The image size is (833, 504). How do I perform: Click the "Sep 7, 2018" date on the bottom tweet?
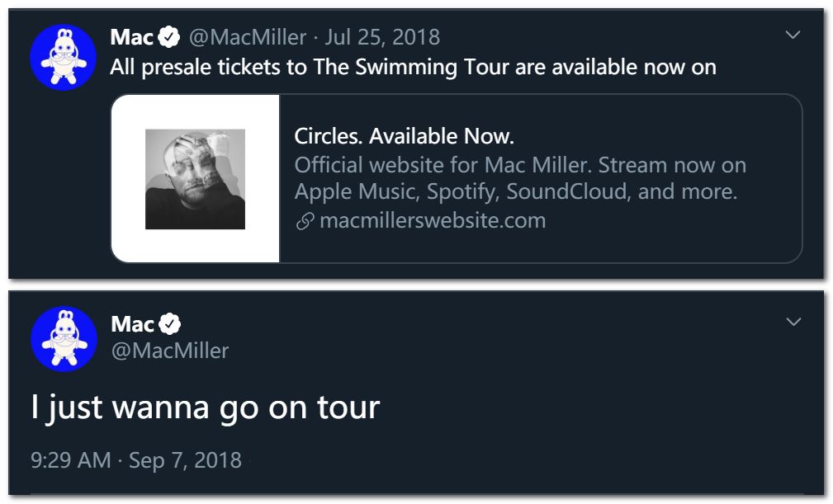tap(185, 460)
